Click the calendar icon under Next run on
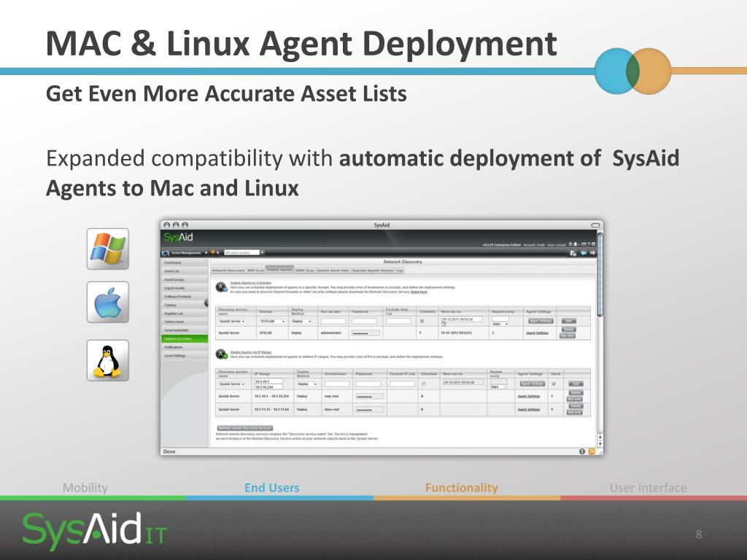The height and width of the screenshot is (560, 747). [444, 324]
